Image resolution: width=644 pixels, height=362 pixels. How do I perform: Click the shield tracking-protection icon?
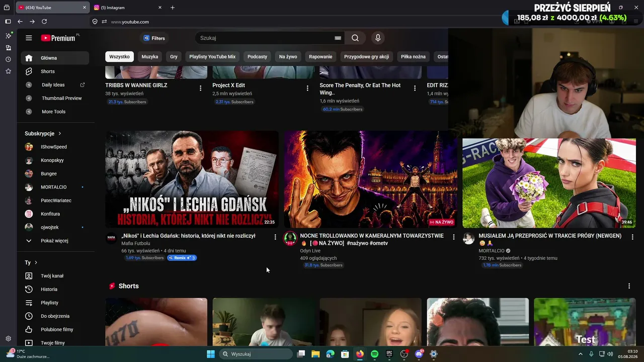(95, 22)
